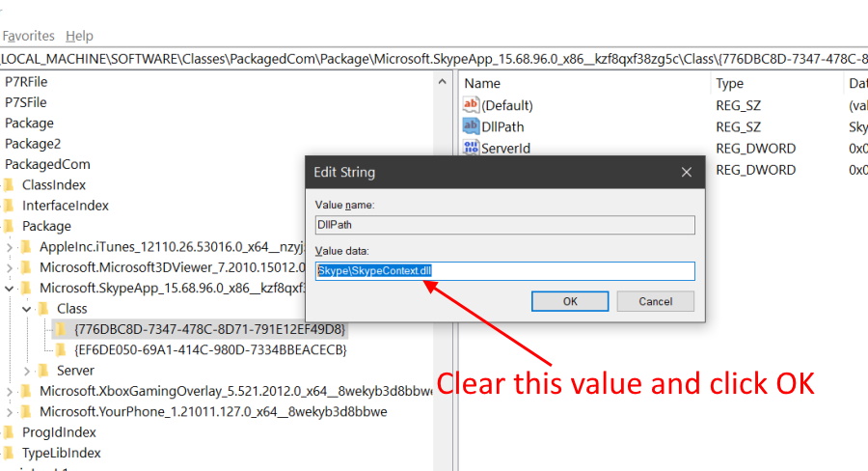Click the (Default) string value icon

pyautogui.click(x=471, y=105)
